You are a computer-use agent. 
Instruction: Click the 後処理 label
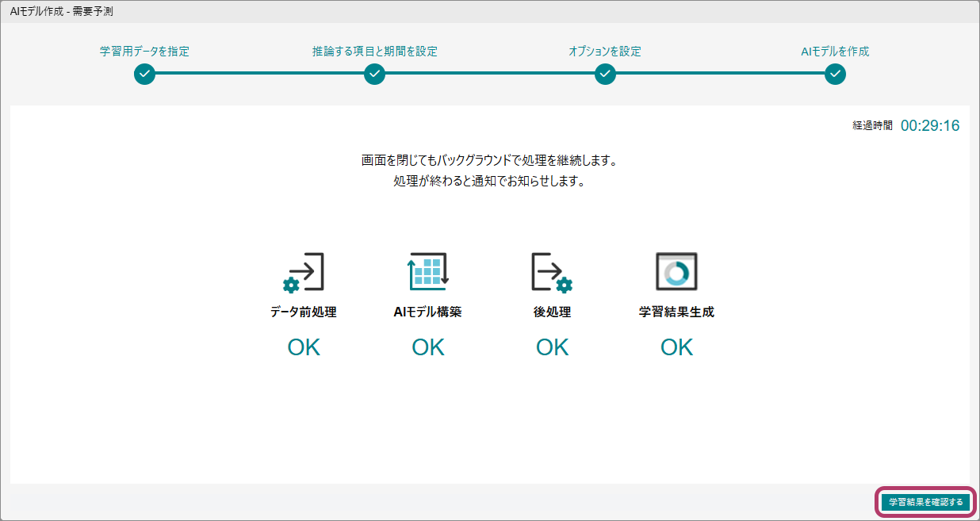coord(552,312)
